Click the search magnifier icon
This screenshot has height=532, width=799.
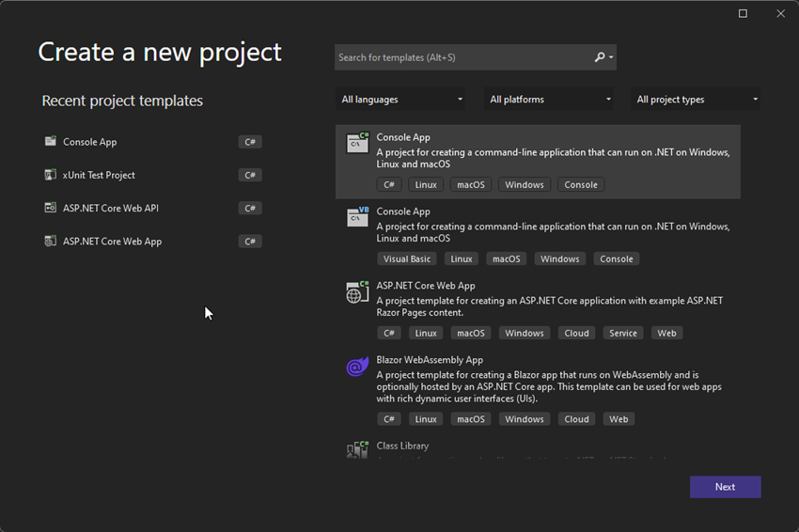[600, 57]
